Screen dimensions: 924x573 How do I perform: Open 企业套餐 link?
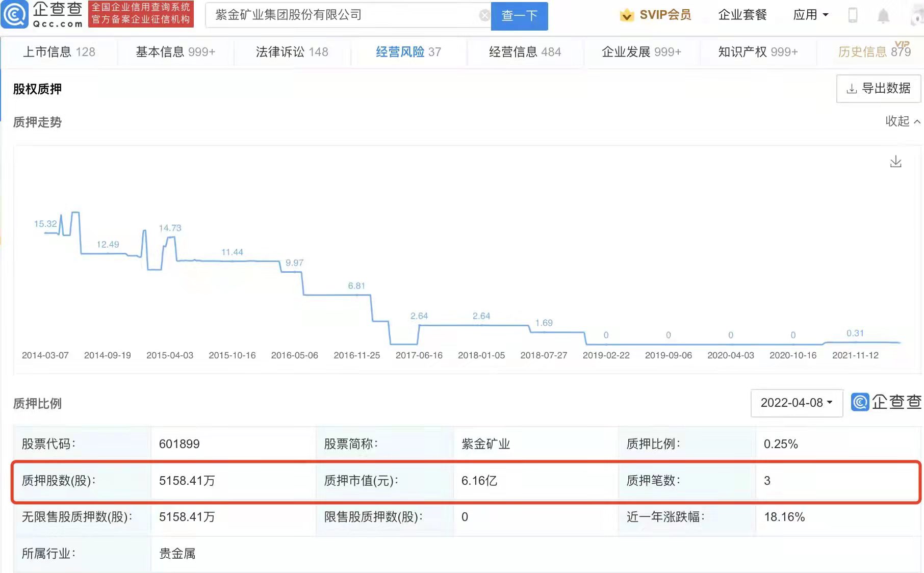click(742, 15)
